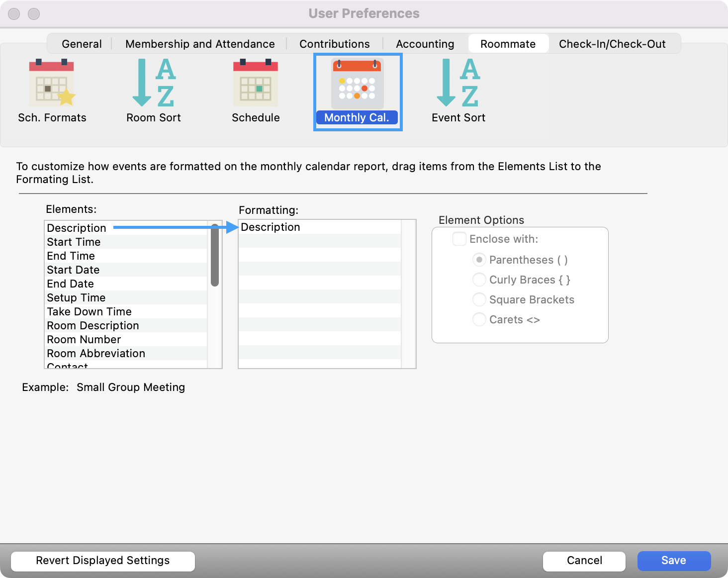
Task: Switch to the Contributions tab
Action: [334, 44]
